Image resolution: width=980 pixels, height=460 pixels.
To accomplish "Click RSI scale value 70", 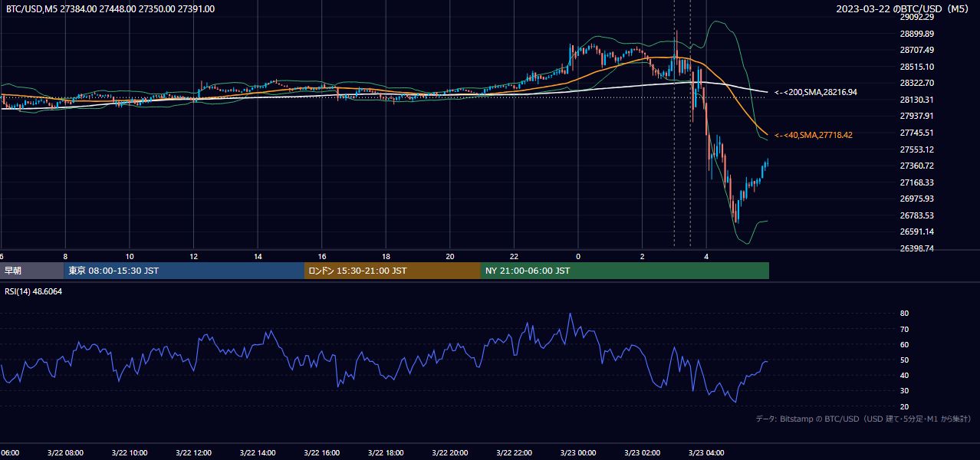I will (x=905, y=329).
